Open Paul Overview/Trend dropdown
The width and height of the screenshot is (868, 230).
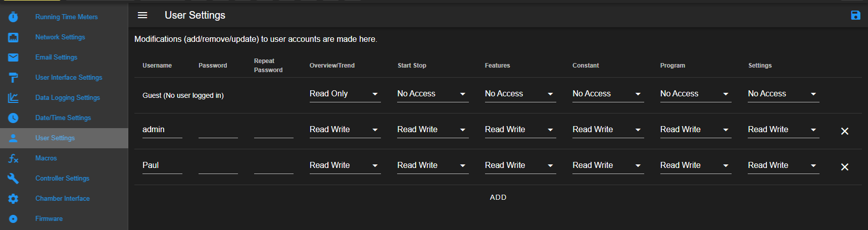click(x=345, y=165)
